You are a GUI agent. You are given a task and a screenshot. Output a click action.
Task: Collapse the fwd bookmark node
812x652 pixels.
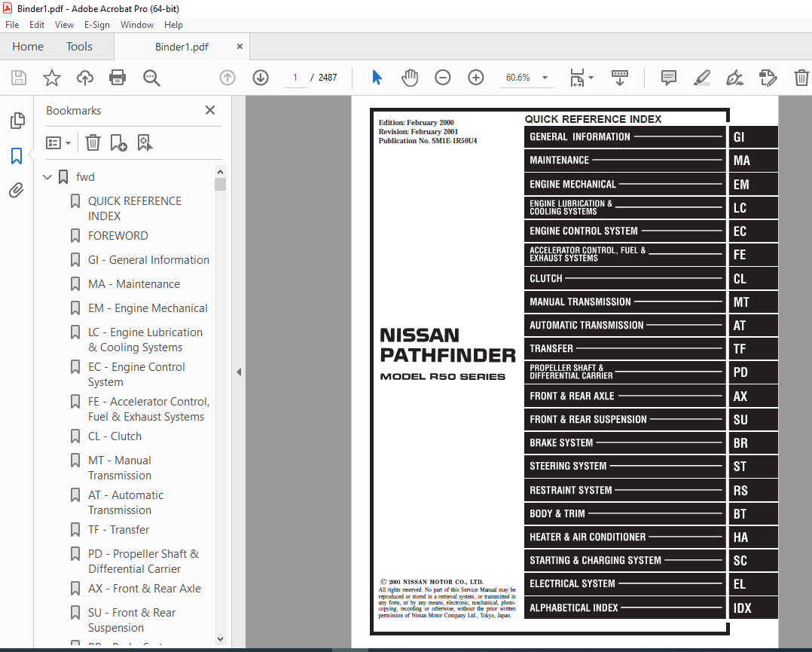[47, 177]
